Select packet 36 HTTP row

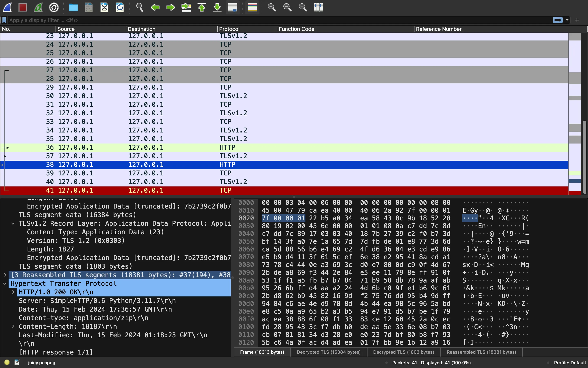tap(284, 147)
